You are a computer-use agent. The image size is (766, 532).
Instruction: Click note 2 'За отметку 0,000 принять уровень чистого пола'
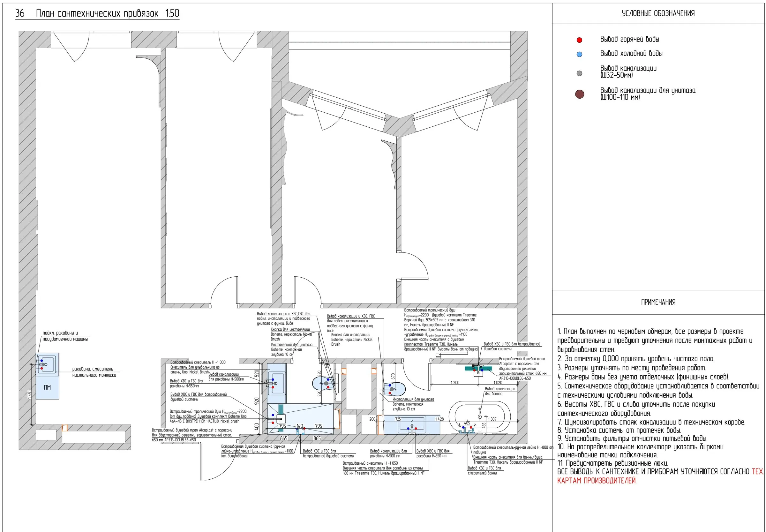click(x=635, y=359)
